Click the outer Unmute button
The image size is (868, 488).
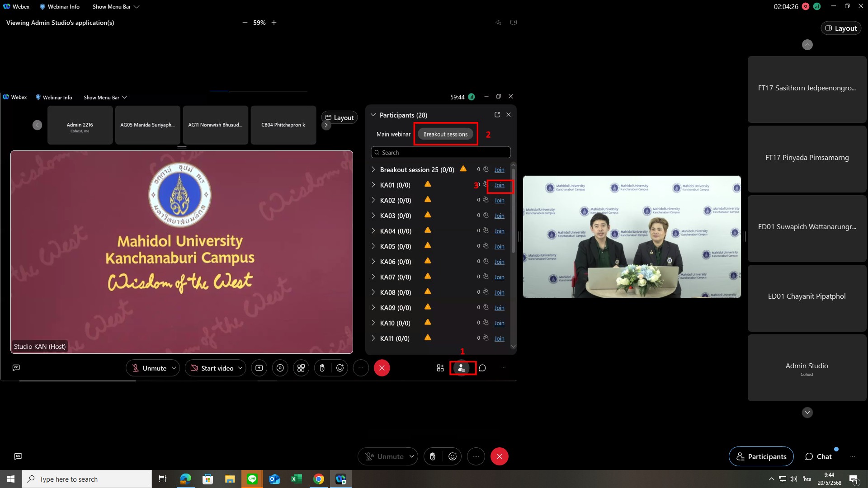tap(384, 456)
